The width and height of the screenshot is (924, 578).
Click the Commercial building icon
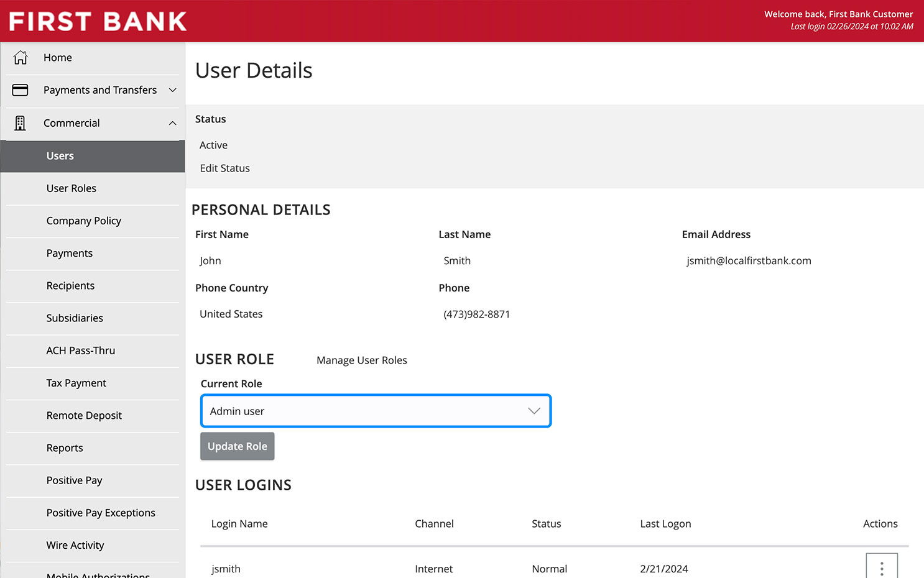click(x=20, y=123)
